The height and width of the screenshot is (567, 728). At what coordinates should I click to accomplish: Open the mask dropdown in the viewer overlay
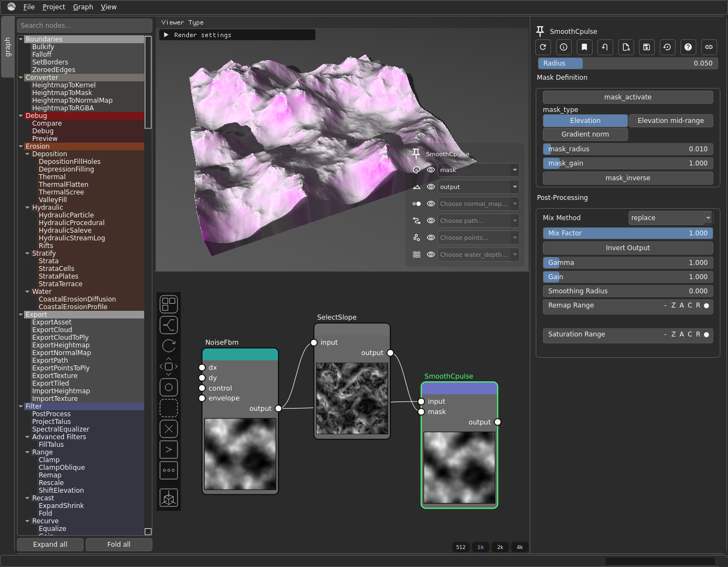click(x=478, y=170)
